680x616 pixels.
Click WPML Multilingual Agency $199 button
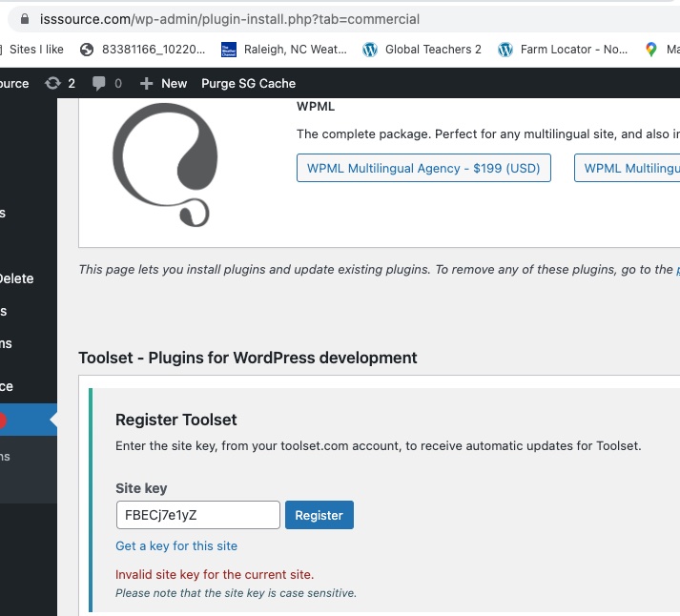click(x=423, y=168)
